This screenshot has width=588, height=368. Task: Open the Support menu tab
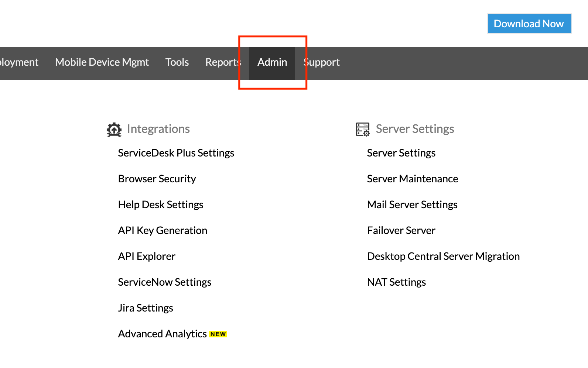click(322, 62)
